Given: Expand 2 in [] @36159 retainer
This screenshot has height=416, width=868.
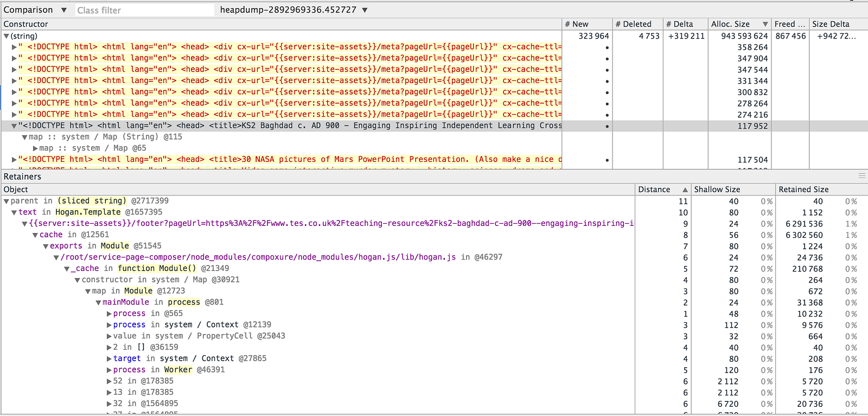Looking at the screenshot, I should coord(109,348).
